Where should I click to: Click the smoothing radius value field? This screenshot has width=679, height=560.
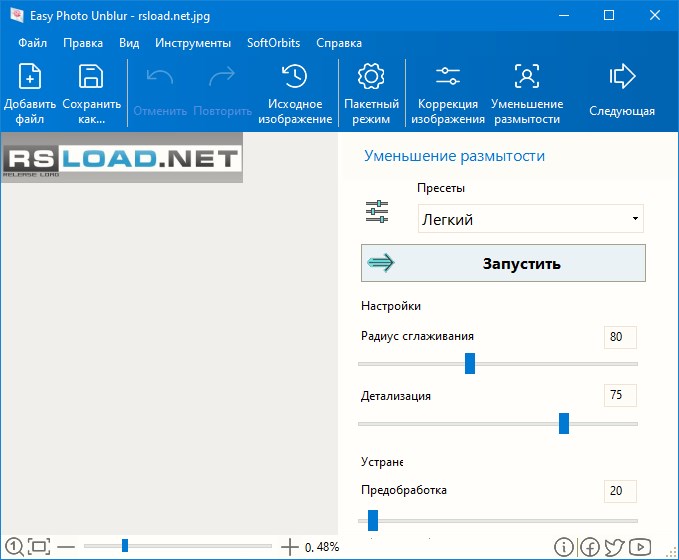620,337
